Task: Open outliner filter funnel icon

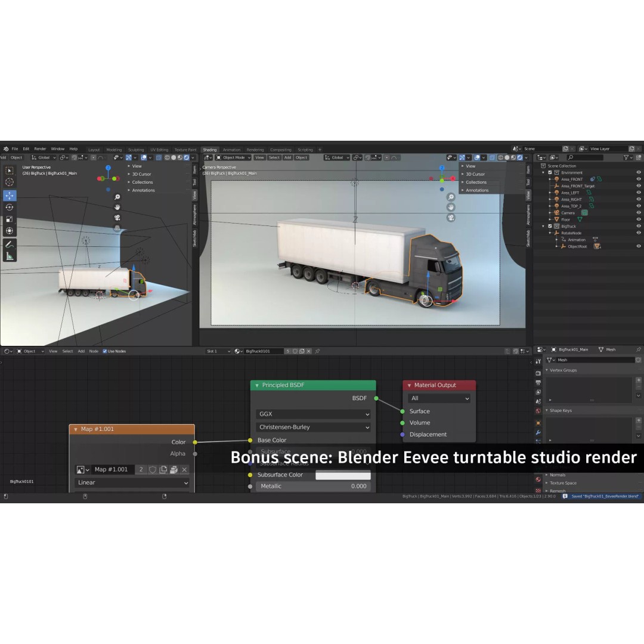Action: click(626, 157)
